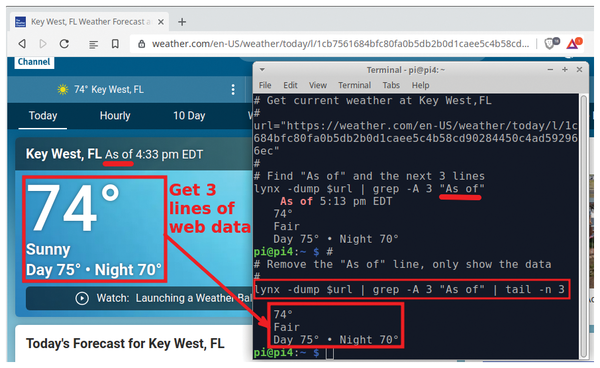Image resolution: width=600 pixels, height=368 pixels.
Task: Reload the weather.com page
Action: pos(64,44)
